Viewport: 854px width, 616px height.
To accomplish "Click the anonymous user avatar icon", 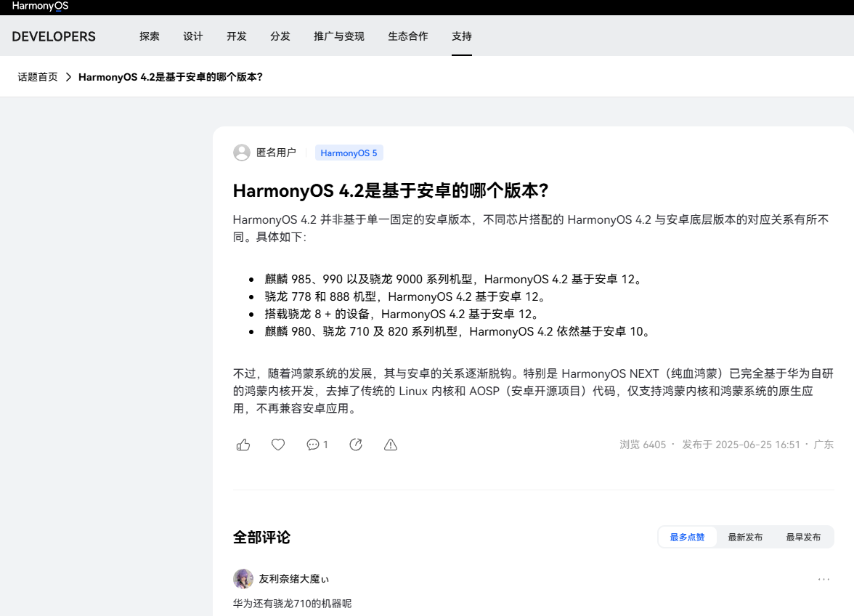I will (x=242, y=153).
